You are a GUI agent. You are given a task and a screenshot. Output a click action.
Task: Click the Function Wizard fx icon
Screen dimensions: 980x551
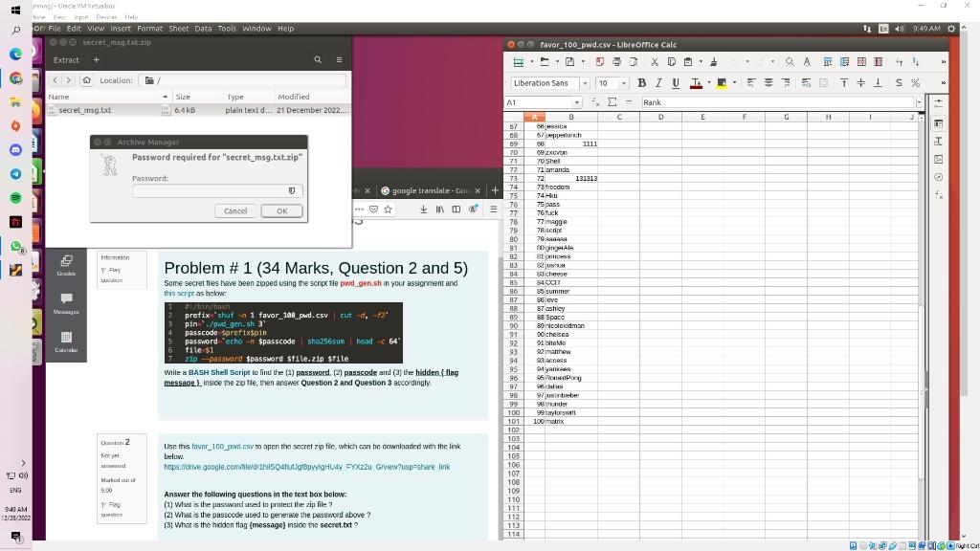(595, 102)
